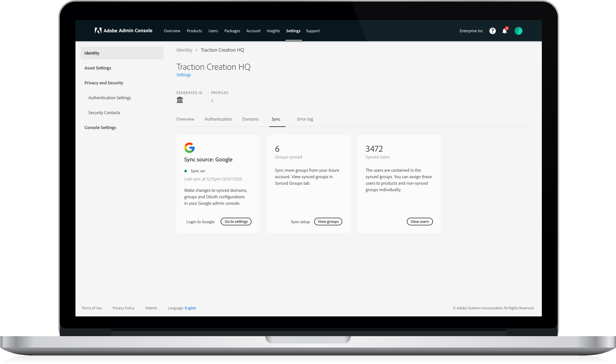The width and height of the screenshot is (616, 364).
Task: Click the Adobe logo icon
Action: click(x=98, y=31)
